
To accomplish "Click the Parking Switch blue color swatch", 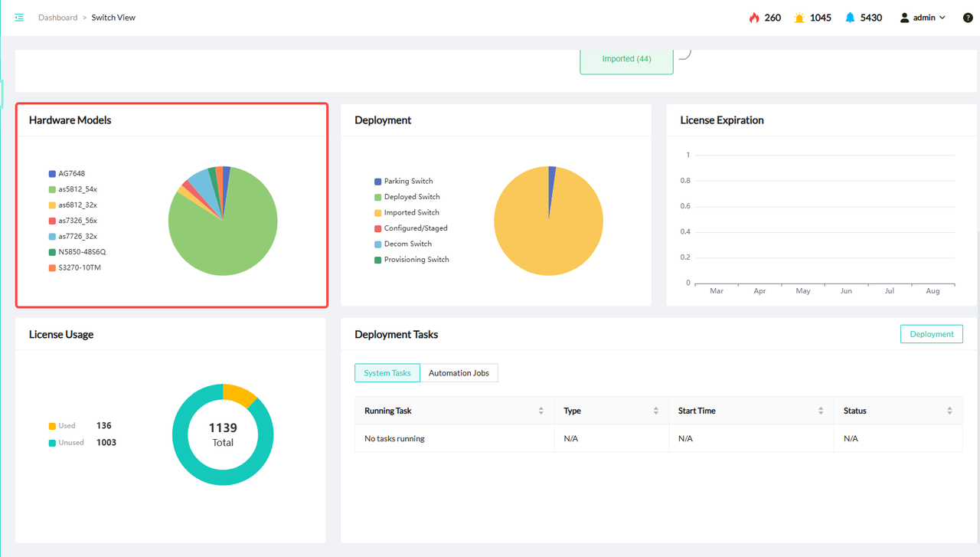I will coord(377,182).
